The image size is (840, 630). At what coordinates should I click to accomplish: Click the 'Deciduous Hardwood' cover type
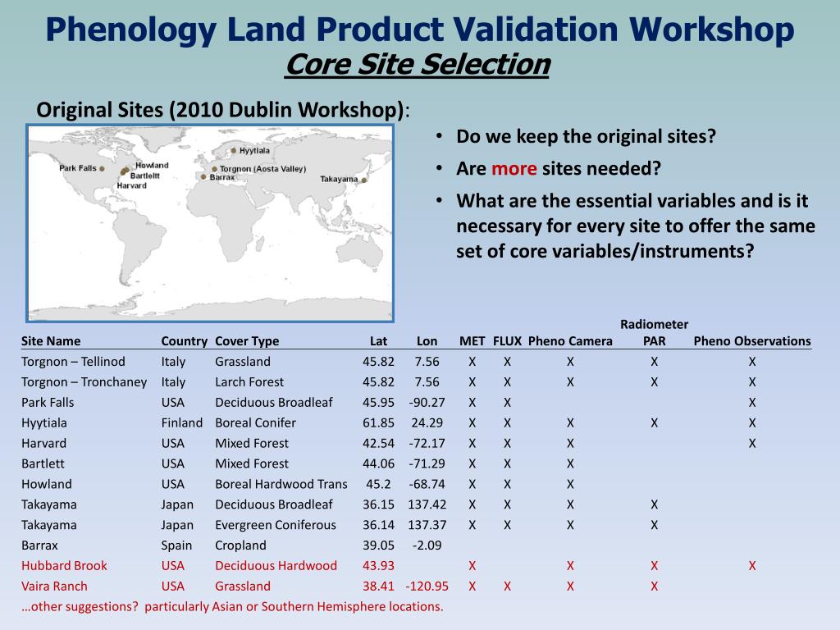pos(276,566)
